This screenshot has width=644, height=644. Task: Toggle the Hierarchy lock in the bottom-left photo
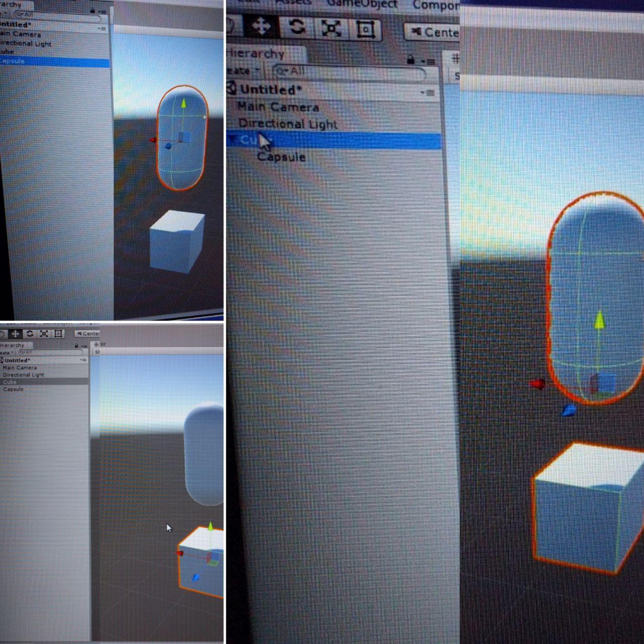pyautogui.click(x=76, y=346)
